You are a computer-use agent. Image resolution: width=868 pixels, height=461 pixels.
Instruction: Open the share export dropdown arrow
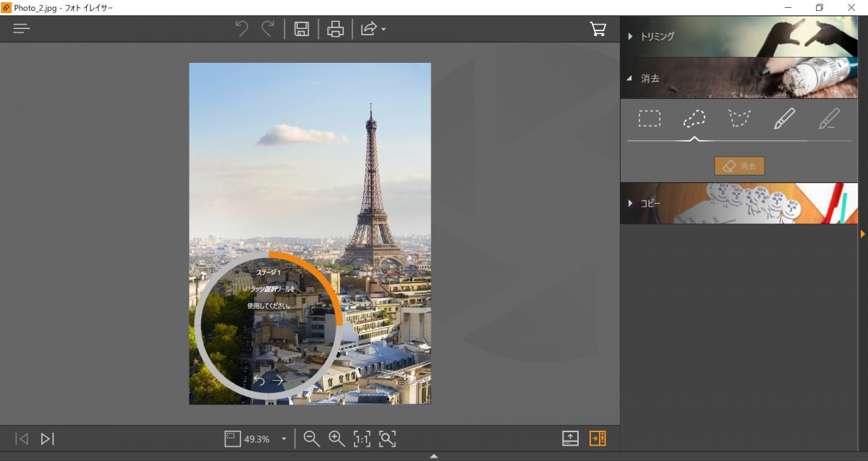click(383, 30)
